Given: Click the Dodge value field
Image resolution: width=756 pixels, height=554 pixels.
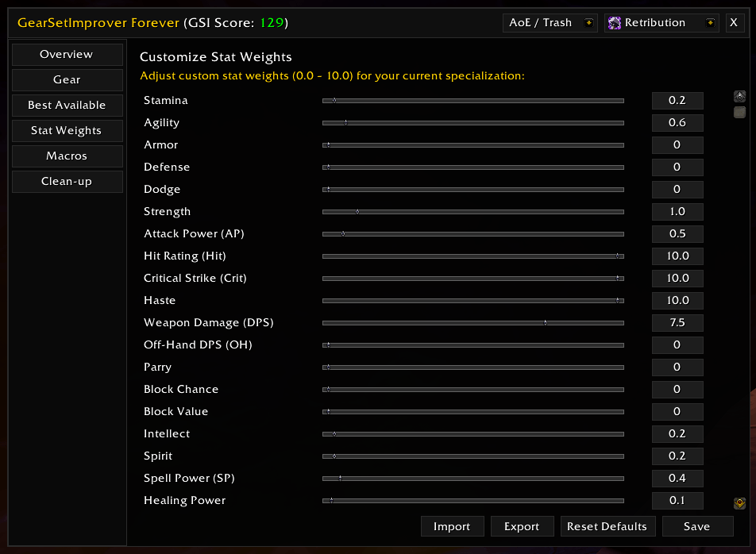Looking at the screenshot, I should pos(677,190).
